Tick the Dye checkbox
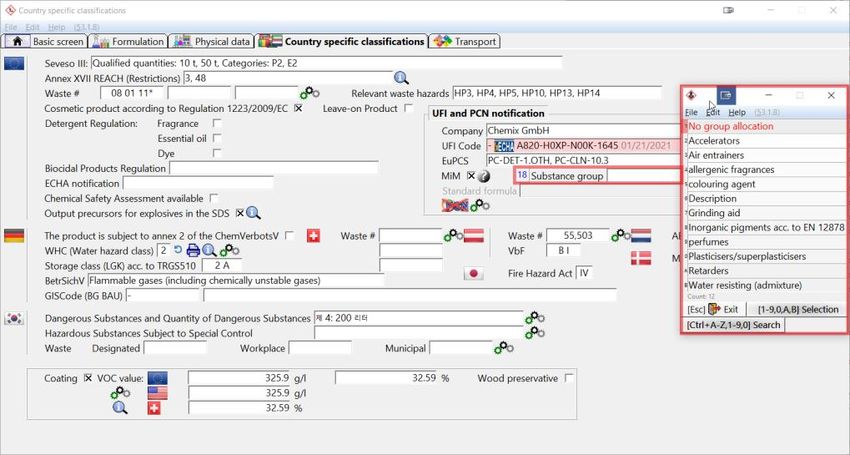 pos(217,153)
